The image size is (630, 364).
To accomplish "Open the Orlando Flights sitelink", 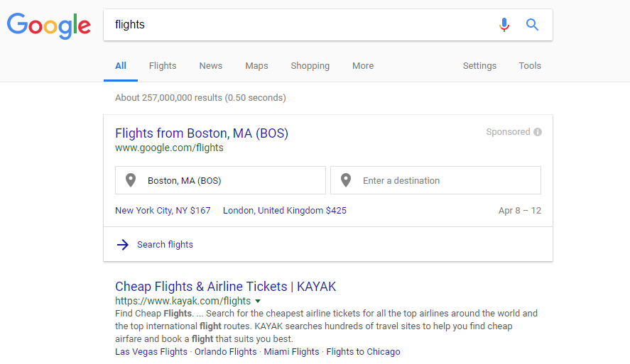I will (225, 351).
